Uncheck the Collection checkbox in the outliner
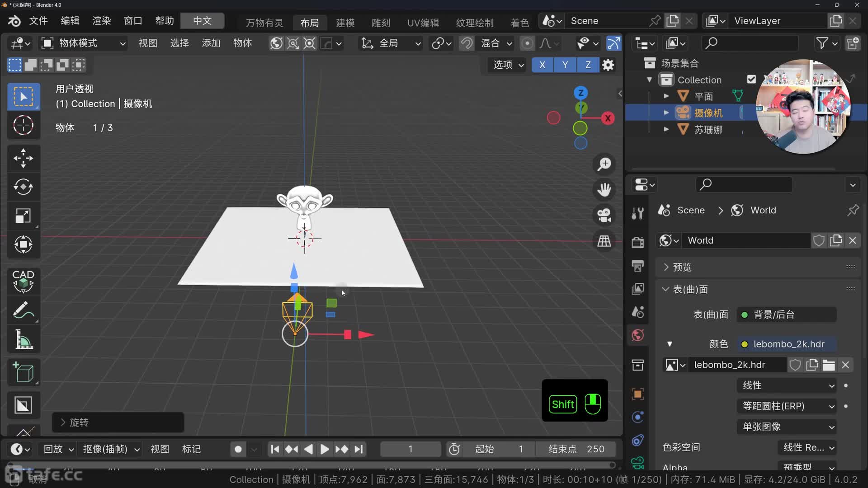 tap(751, 79)
